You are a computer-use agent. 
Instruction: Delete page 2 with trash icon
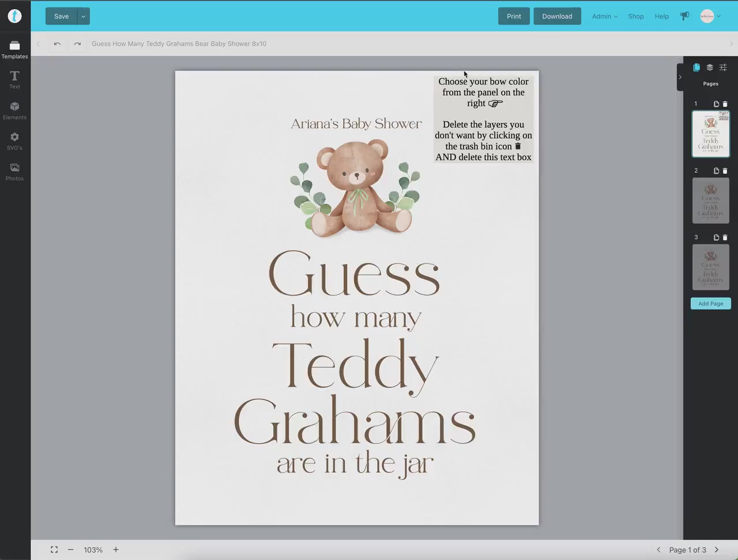725,171
